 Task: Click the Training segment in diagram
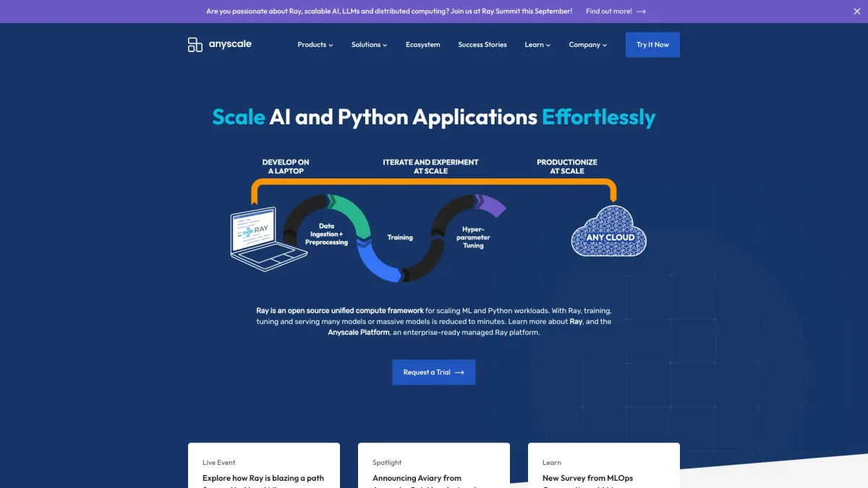[x=399, y=237]
